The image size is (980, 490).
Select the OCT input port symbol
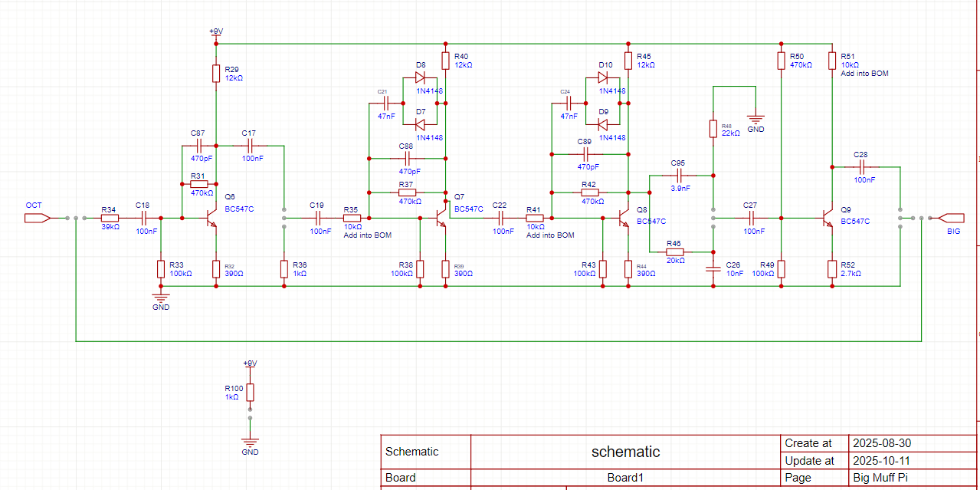tap(37, 219)
